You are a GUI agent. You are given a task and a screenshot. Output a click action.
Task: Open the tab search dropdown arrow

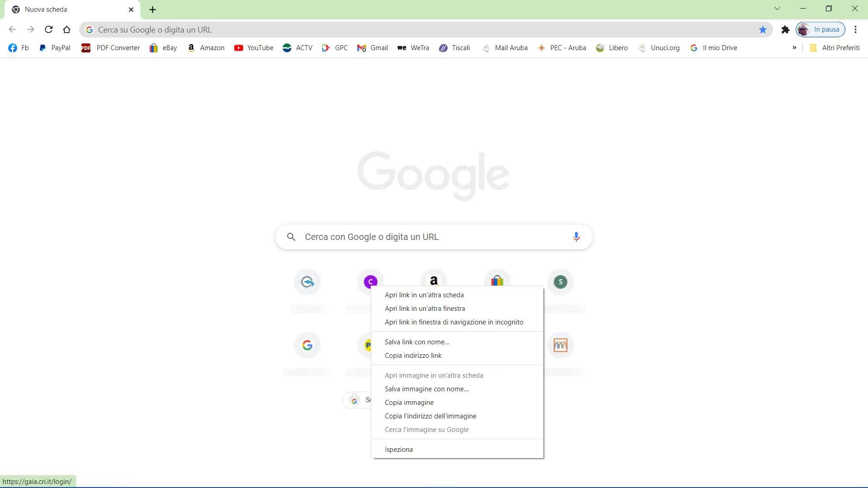[777, 9]
